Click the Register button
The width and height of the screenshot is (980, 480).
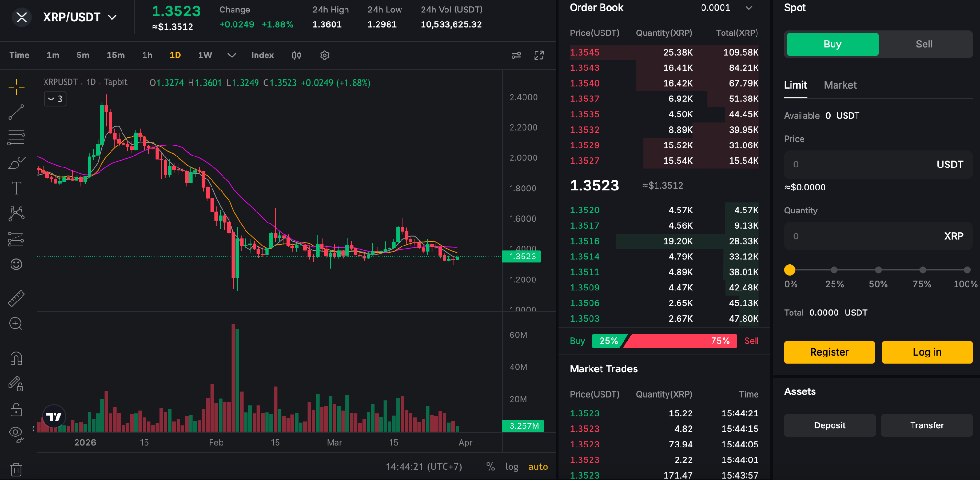[829, 352]
